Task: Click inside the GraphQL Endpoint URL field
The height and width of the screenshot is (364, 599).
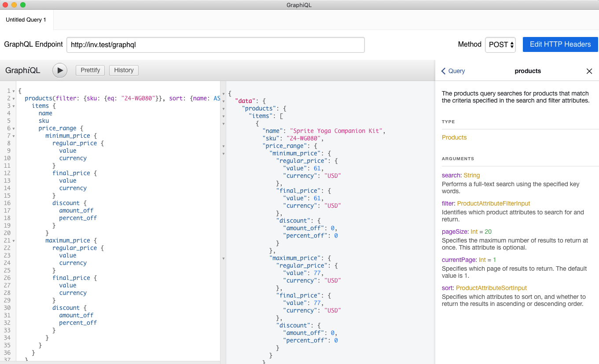Action: coord(215,44)
